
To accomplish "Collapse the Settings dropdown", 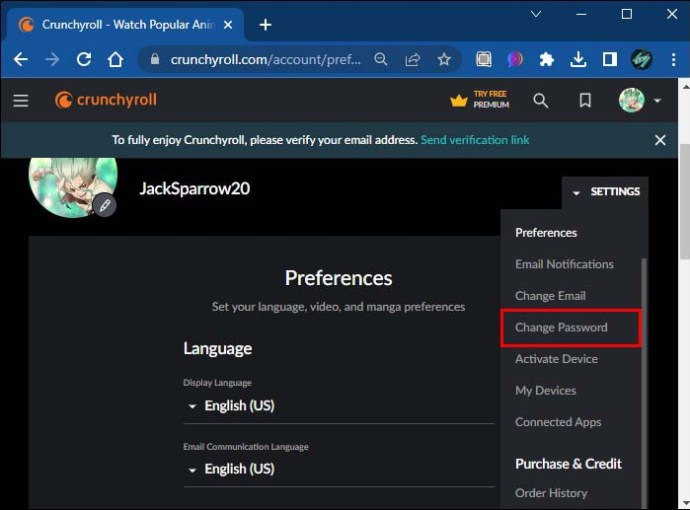I will 606,192.
